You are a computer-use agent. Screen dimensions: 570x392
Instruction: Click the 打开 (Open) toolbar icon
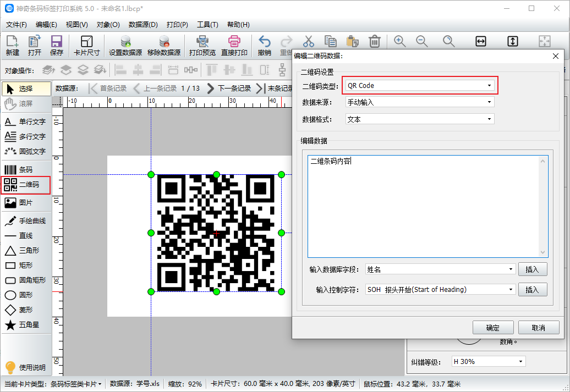[35, 46]
